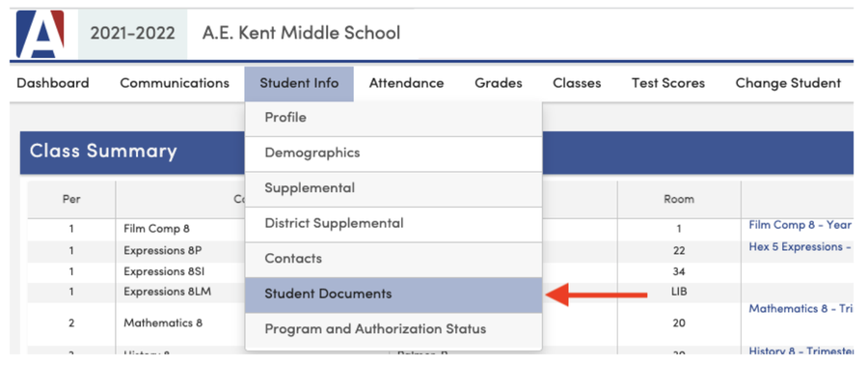Screen dimensions: 868x365
Task: Select the Student Documents menu item
Action: click(x=393, y=295)
